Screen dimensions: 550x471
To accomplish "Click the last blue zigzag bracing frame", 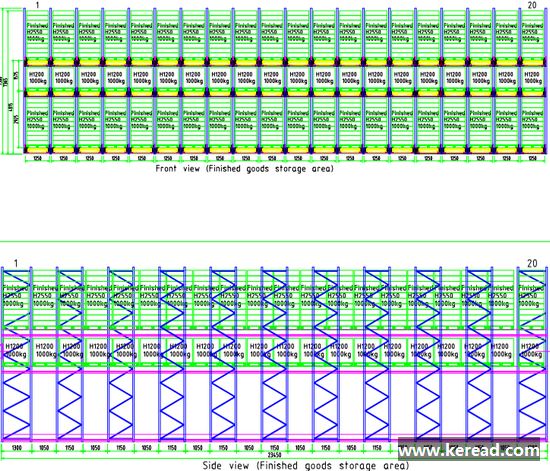I will [531, 354].
